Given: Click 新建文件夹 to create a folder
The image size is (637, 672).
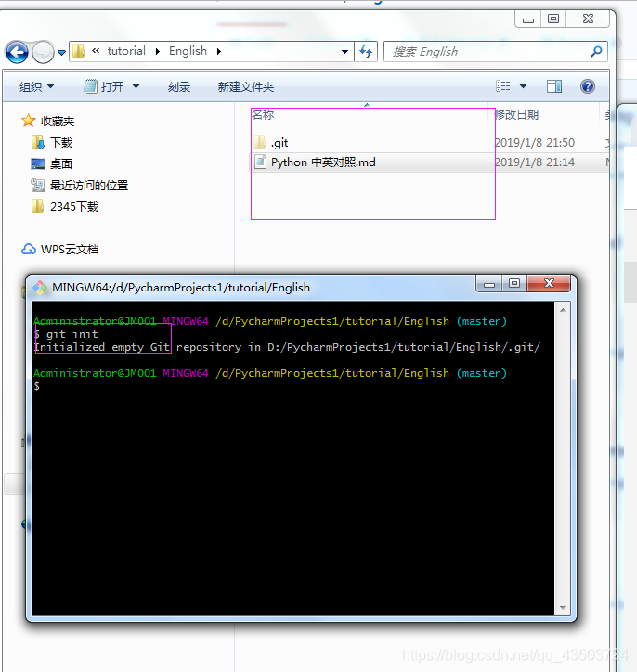Looking at the screenshot, I should (x=246, y=87).
